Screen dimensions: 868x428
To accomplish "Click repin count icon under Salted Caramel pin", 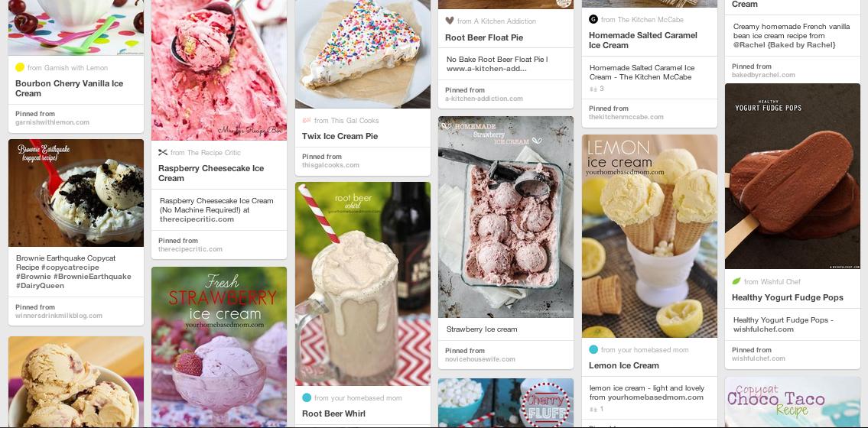I will pyautogui.click(x=593, y=89).
